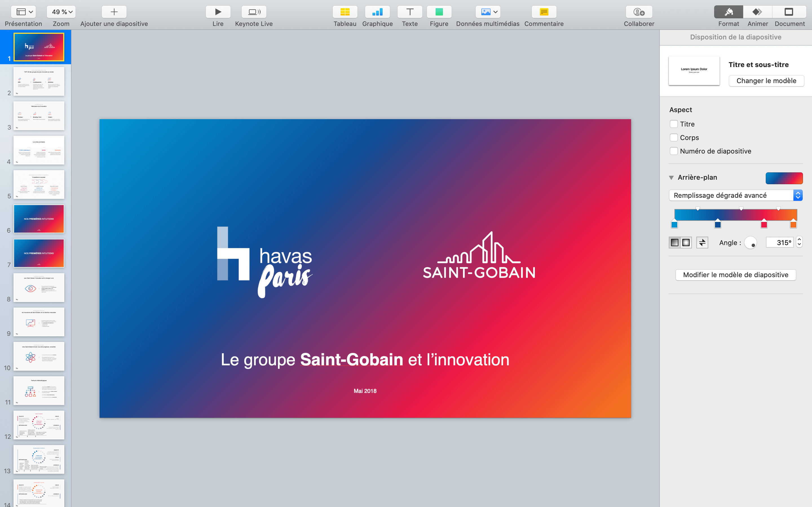
Task: Open the Zoom percentage dropdown
Action: [61, 12]
